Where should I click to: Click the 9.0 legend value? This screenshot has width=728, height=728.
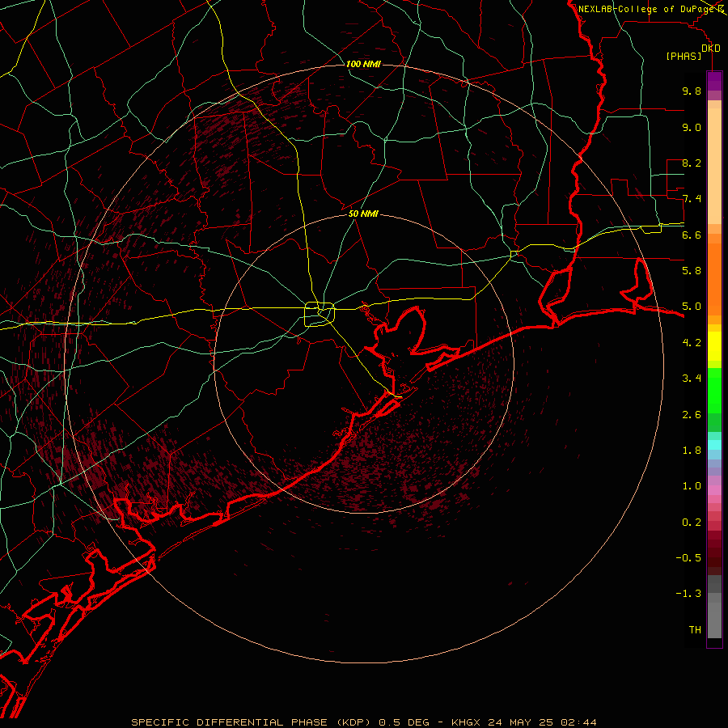click(x=692, y=127)
